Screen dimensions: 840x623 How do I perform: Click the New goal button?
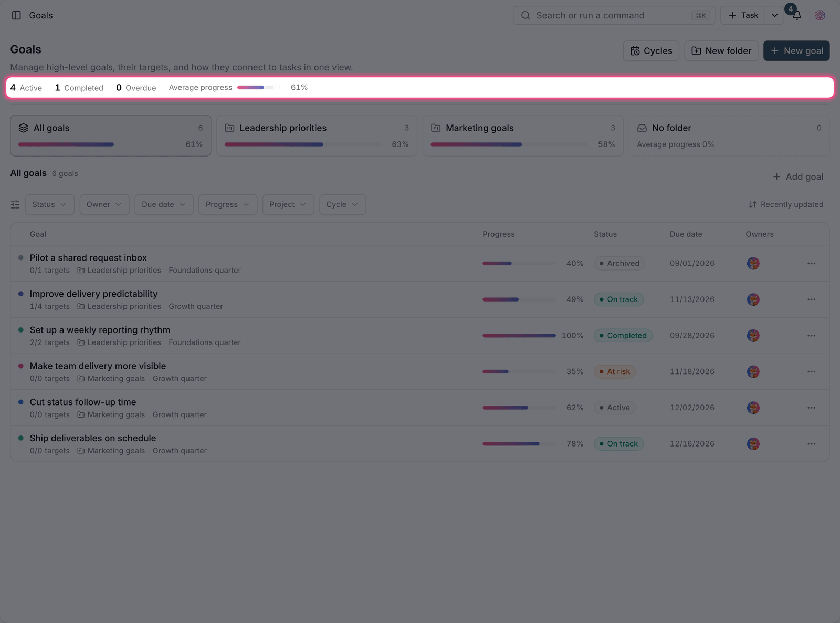pos(796,51)
